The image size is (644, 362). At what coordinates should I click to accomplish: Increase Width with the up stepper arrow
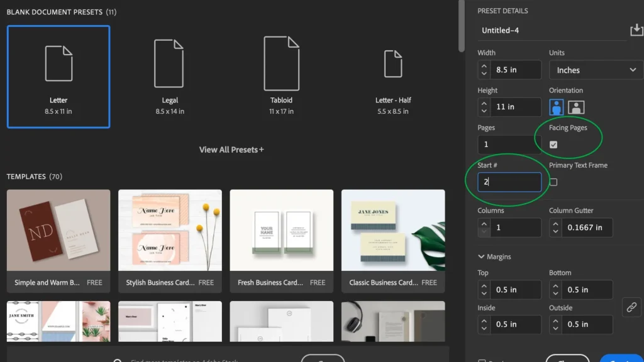click(x=484, y=66)
